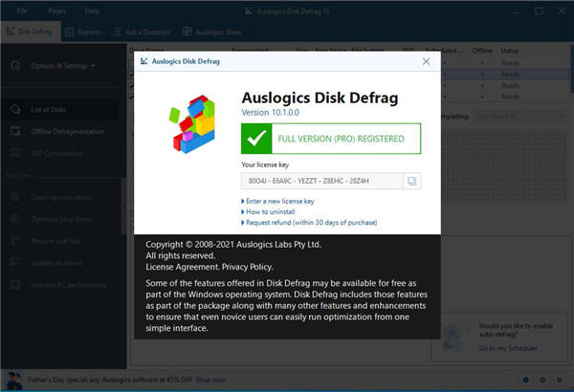Open the How to uninstall link
This screenshot has height=392, width=574.
point(271,211)
